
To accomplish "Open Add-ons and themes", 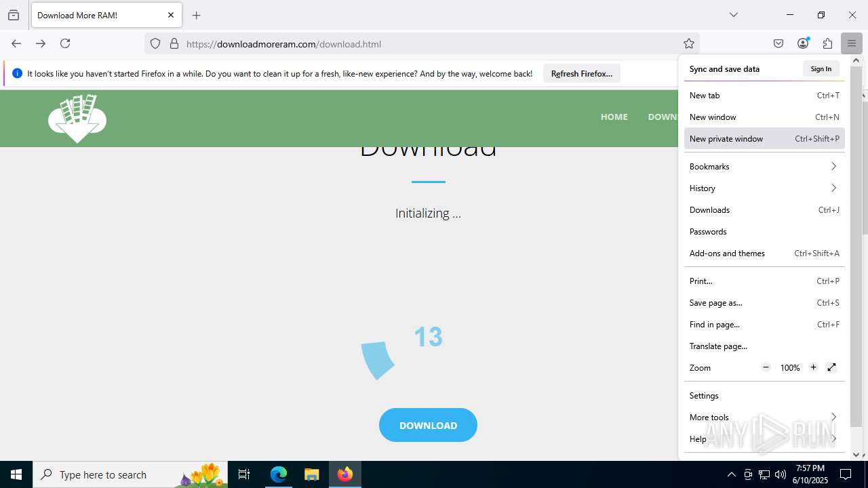I will (x=764, y=253).
